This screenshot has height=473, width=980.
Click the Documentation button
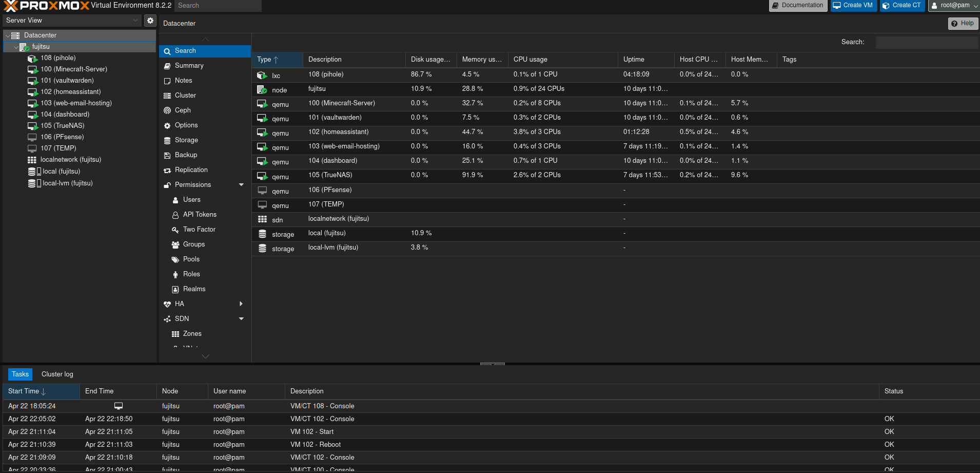pyautogui.click(x=798, y=6)
